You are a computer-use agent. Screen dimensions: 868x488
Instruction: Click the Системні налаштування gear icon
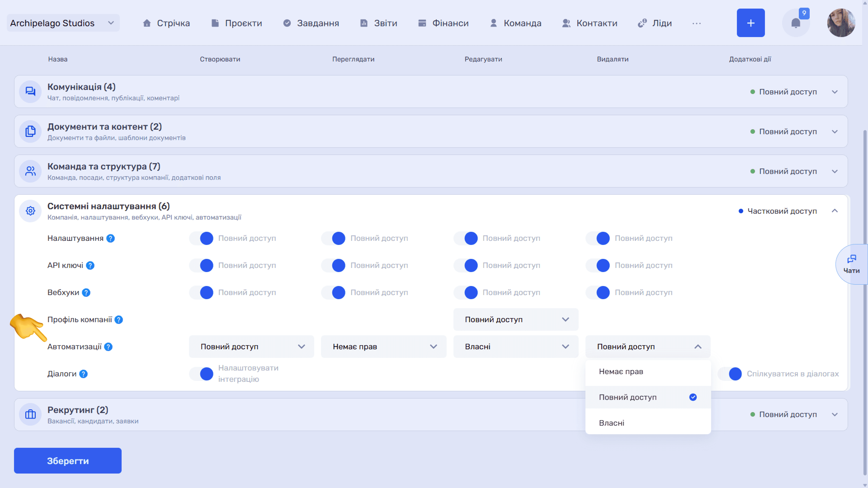30,211
